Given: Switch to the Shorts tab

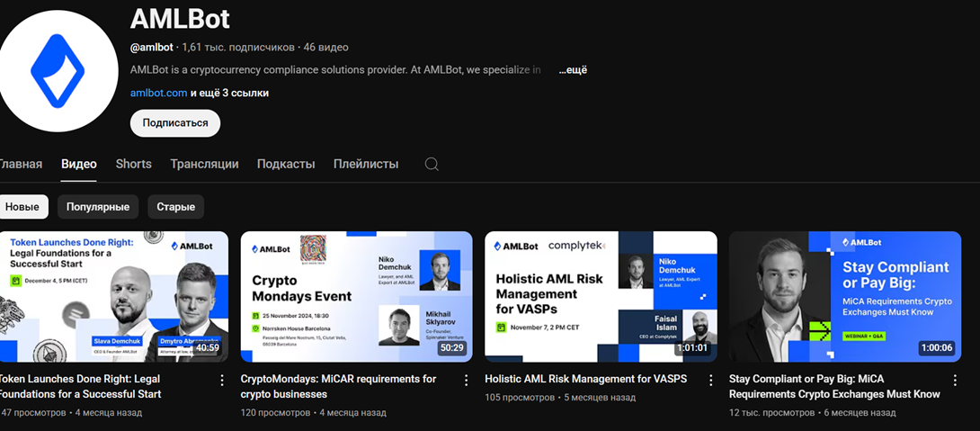Looking at the screenshot, I should (134, 164).
